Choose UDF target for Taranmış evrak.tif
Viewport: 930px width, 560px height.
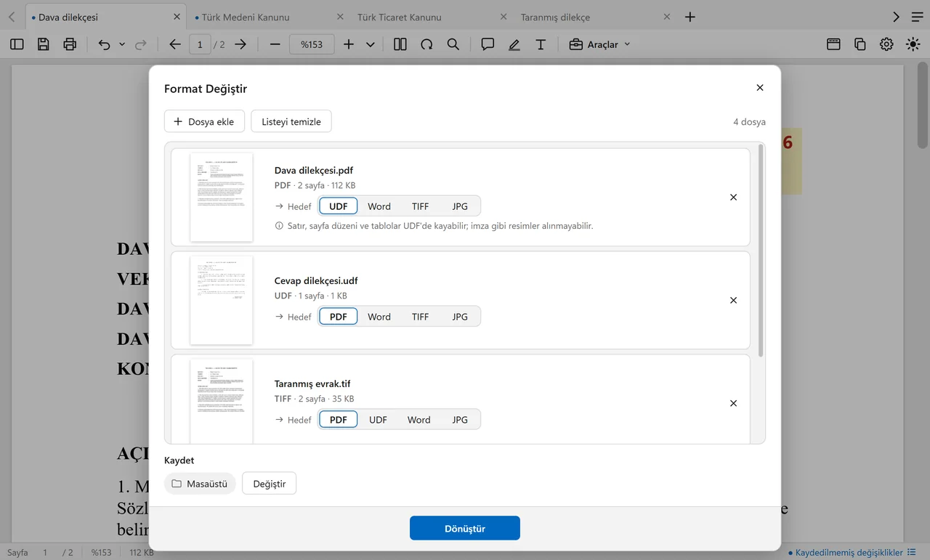tap(378, 420)
